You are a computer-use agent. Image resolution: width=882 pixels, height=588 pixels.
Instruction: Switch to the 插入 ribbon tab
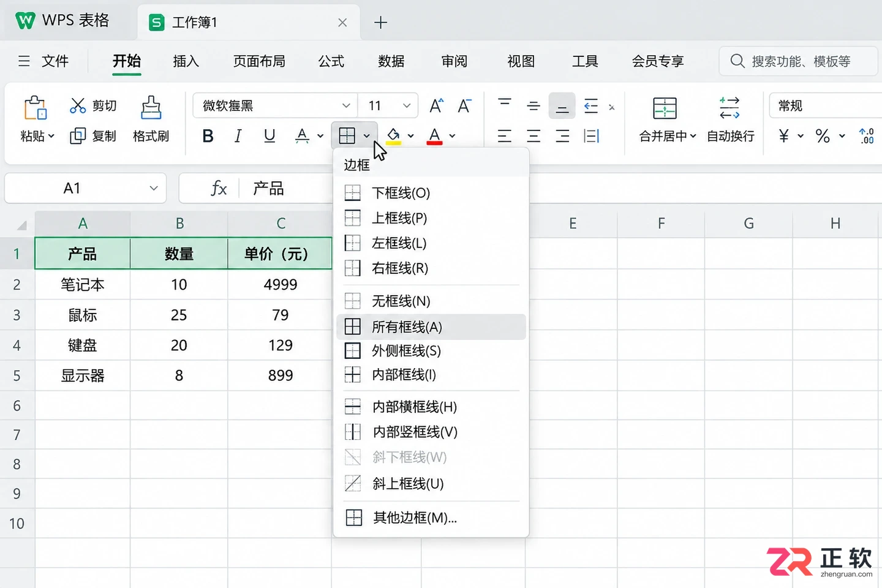click(186, 61)
